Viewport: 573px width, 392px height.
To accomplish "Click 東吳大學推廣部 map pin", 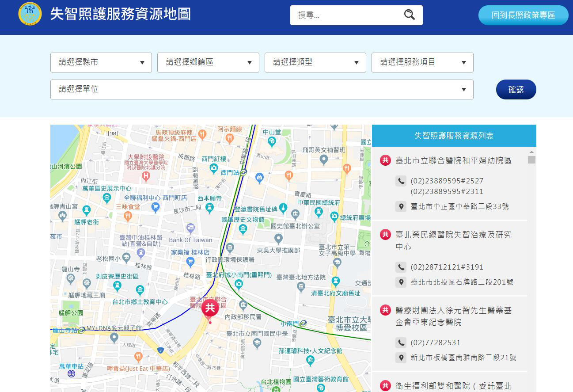I will point(278,239).
